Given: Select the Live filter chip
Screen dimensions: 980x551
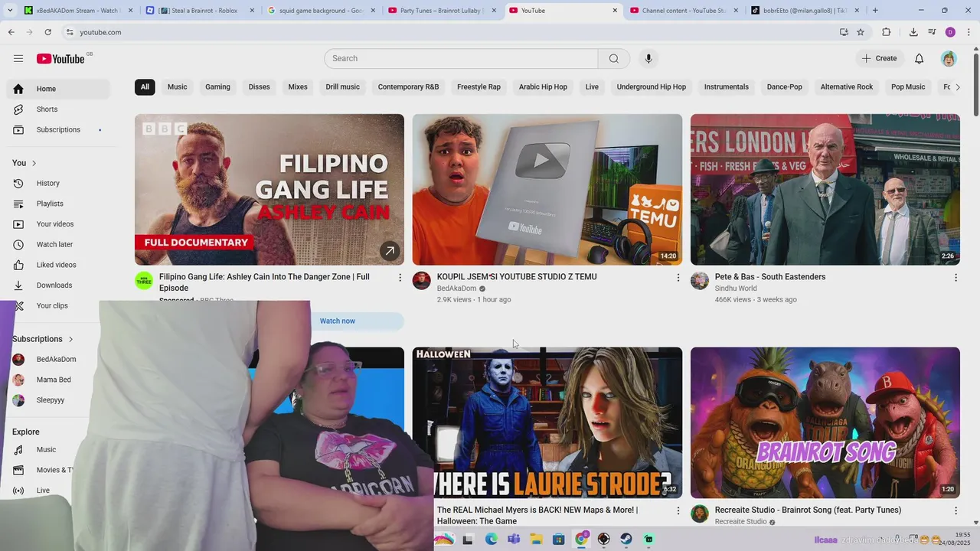Looking at the screenshot, I should coord(592,87).
